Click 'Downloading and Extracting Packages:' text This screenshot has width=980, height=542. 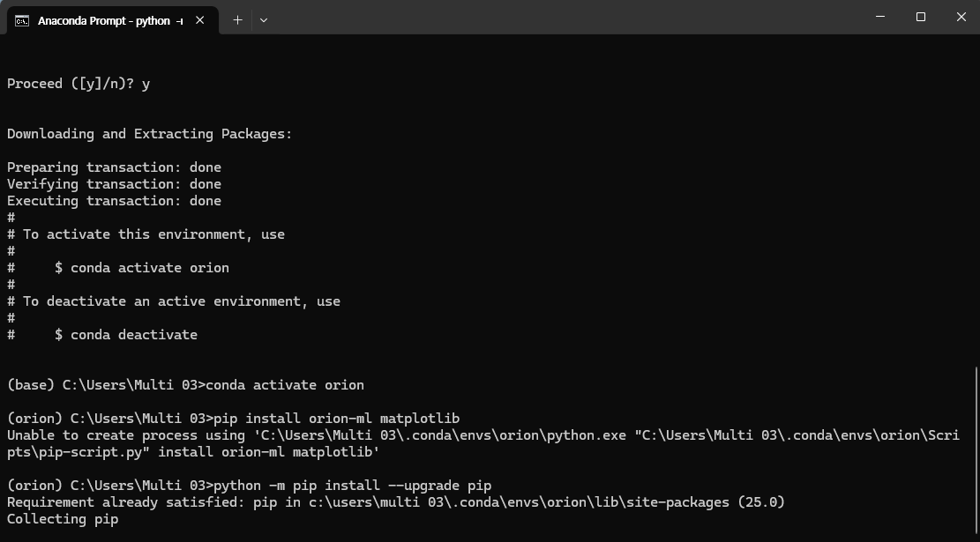pos(149,134)
